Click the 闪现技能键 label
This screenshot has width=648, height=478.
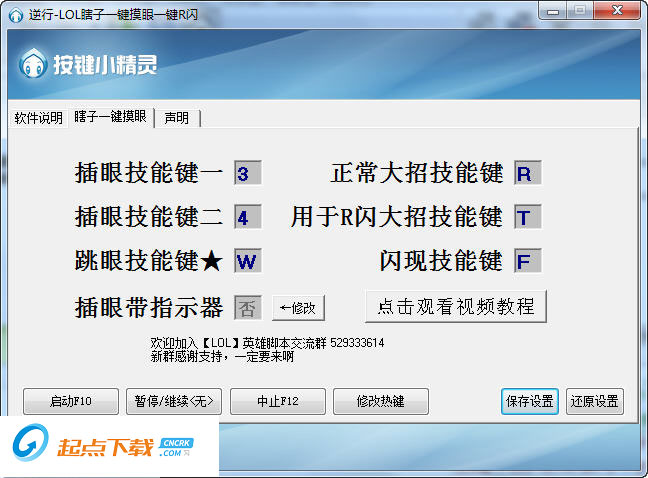(x=441, y=260)
